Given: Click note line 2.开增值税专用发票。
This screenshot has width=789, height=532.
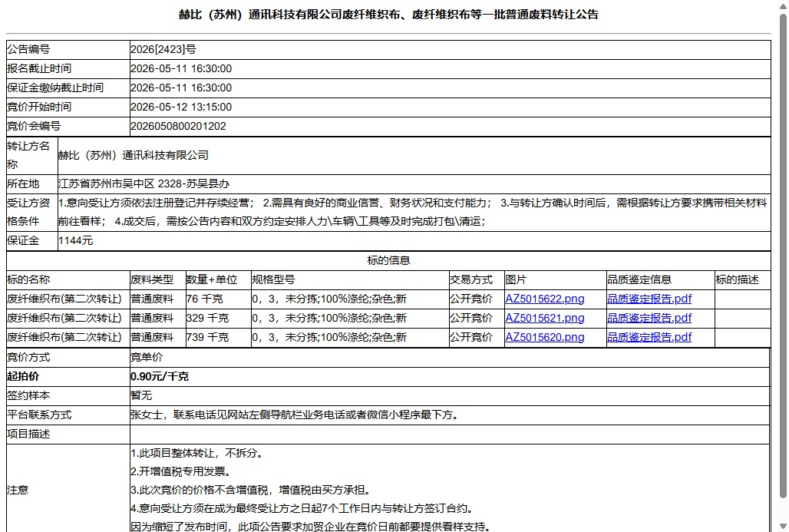Looking at the screenshot, I should pos(181,471).
